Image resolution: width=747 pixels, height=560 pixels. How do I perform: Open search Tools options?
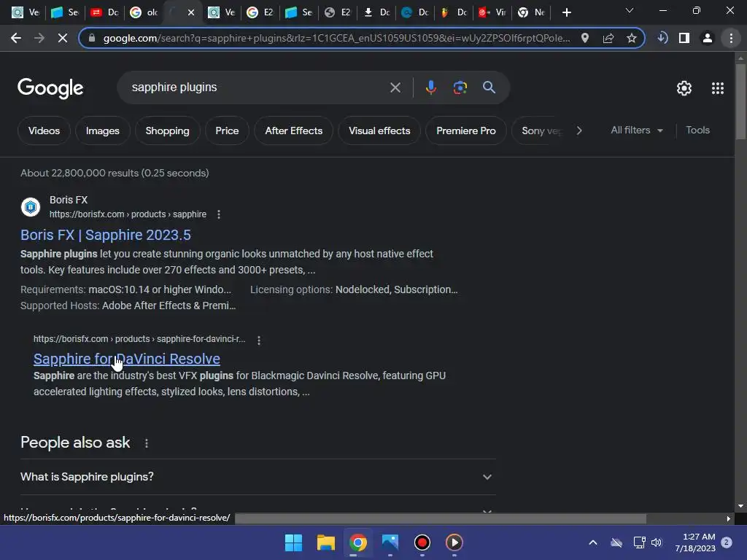[697, 130]
